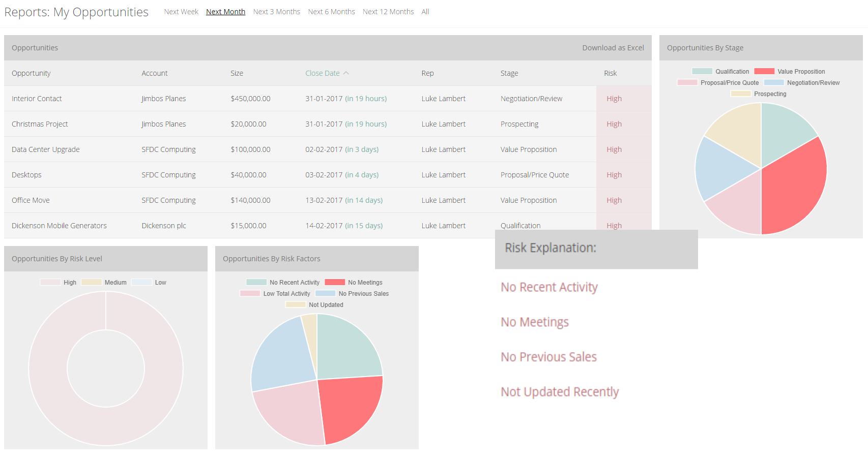Click SFDC Computing account in Desktops row
This screenshot has width=868, height=462.
coord(168,175)
